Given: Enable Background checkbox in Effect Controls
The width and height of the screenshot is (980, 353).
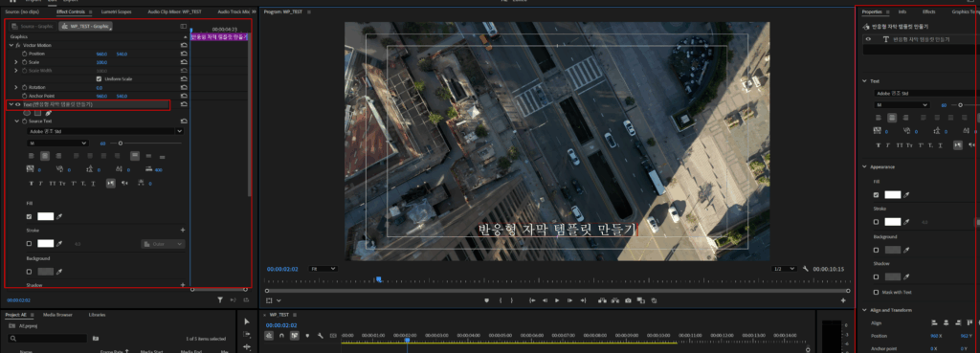Looking at the screenshot, I should point(29,272).
